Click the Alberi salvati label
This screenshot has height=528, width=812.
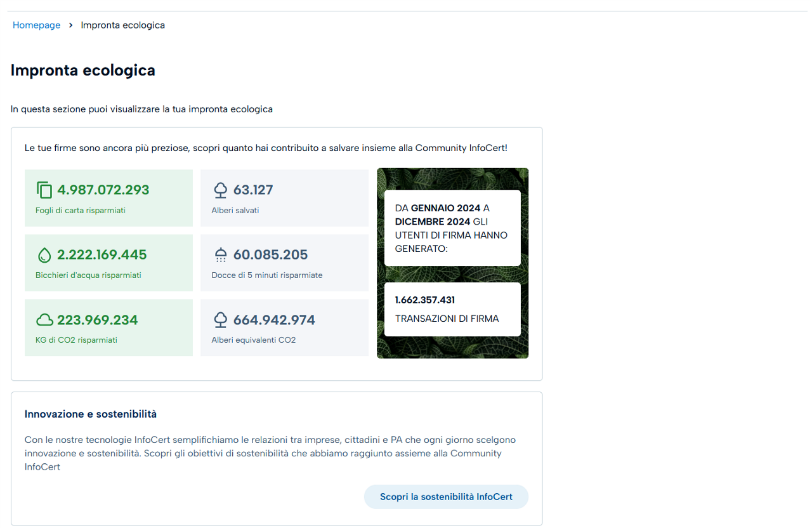point(235,211)
